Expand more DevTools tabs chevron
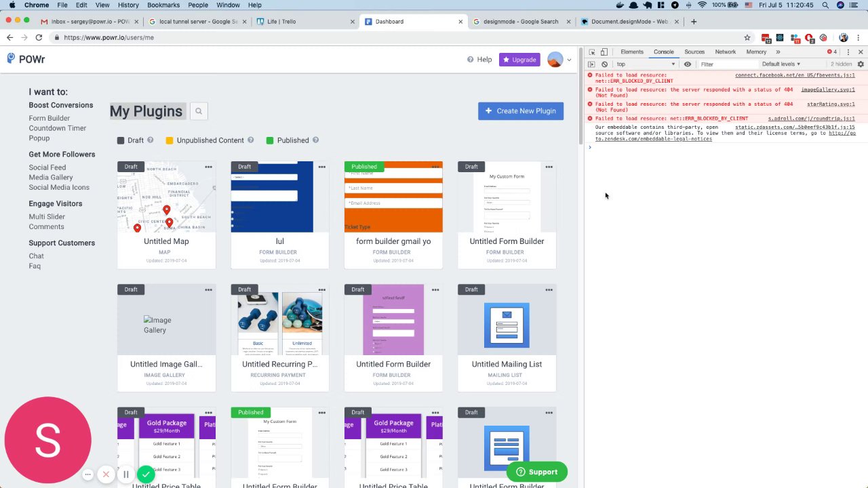Screen dimensions: 868x488 pyautogui.click(x=778, y=52)
